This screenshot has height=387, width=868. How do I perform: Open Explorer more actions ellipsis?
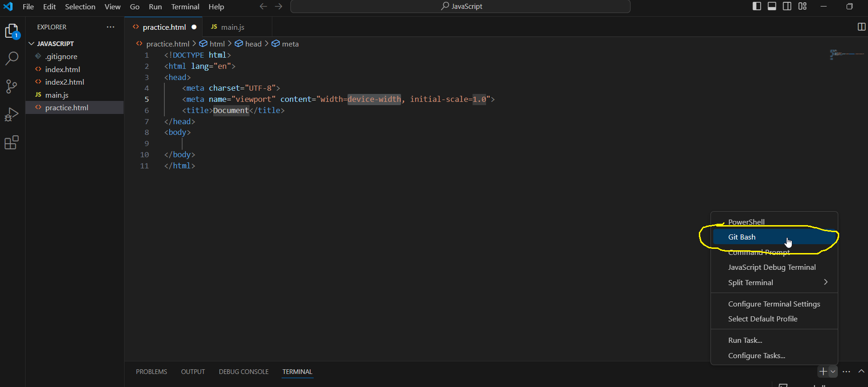point(111,27)
